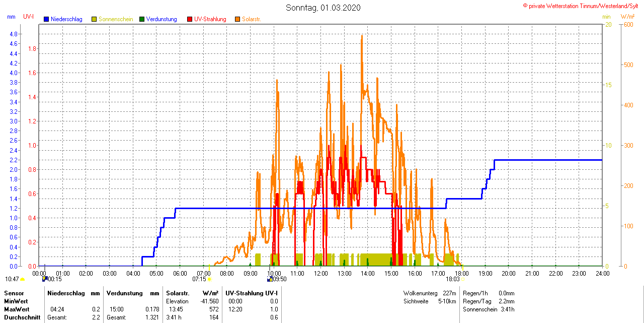Click the Niederschlag max time 04:24
Image resolution: width=644 pixels, height=323 pixels.
click(x=57, y=309)
